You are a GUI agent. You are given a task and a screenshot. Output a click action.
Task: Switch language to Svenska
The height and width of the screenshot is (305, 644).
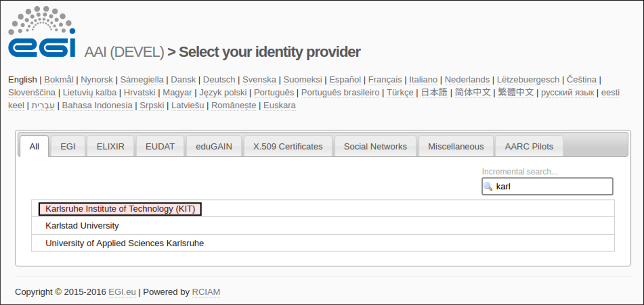[260, 80]
